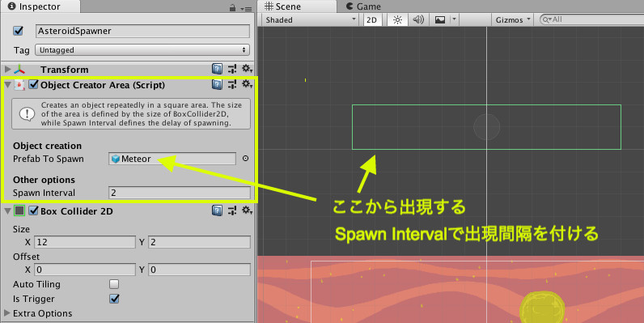Click the Size label in Box Collider 2D
The width and height of the screenshot is (644, 323).
(21, 229)
